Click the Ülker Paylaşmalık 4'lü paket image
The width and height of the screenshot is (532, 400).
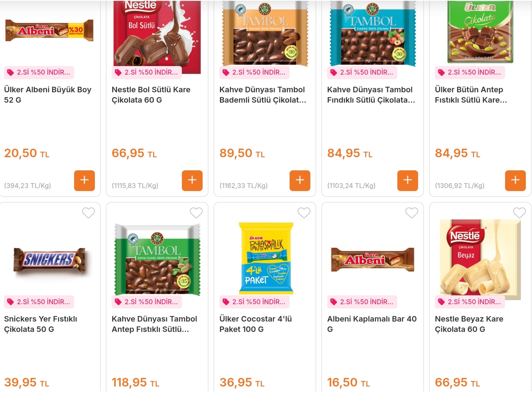[x=266, y=258]
